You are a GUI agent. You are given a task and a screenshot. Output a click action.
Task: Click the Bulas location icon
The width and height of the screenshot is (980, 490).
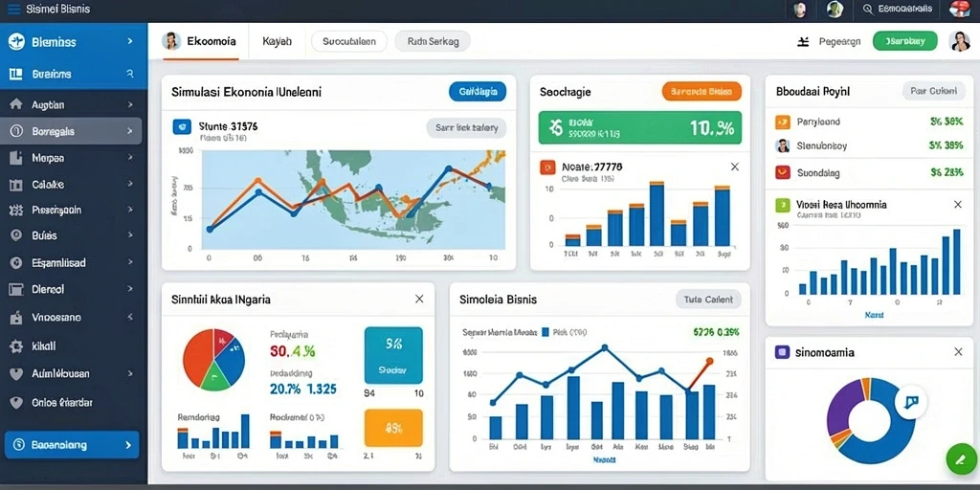coord(16,235)
